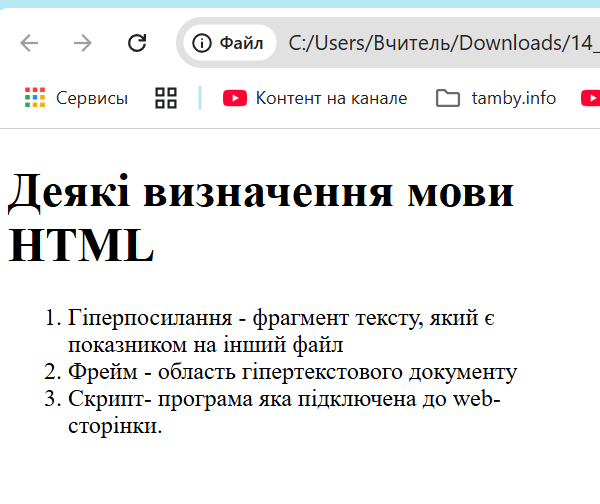Click the browser Back arrow

coord(29,43)
